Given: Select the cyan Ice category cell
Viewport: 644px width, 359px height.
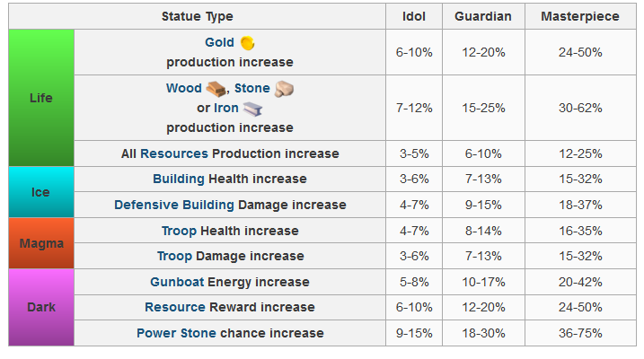Looking at the screenshot, I should point(41,192).
